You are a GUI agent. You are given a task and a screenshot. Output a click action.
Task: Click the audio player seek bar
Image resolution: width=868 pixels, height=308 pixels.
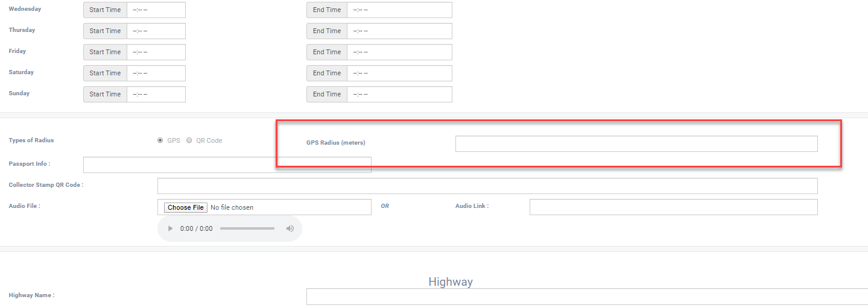coord(247,229)
